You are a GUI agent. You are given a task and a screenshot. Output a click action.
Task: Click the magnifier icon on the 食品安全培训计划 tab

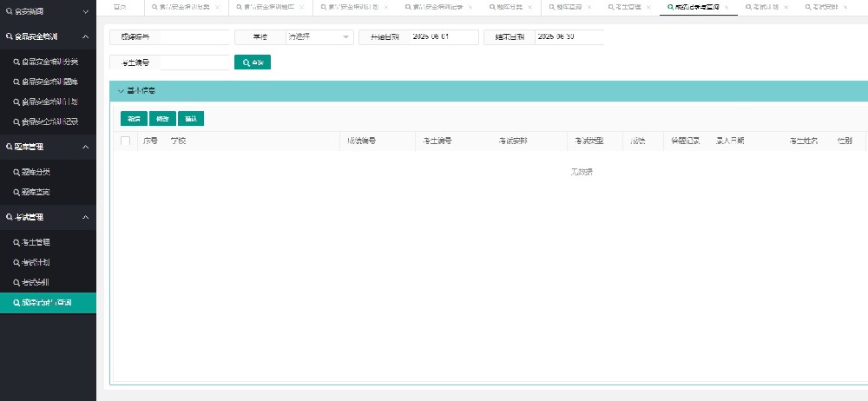pyautogui.click(x=325, y=7)
